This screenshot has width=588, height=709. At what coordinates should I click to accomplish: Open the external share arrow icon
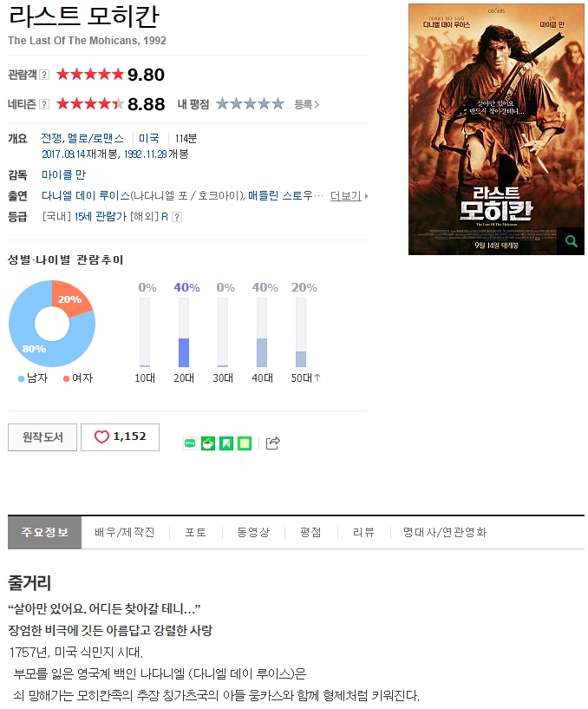[272, 443]
